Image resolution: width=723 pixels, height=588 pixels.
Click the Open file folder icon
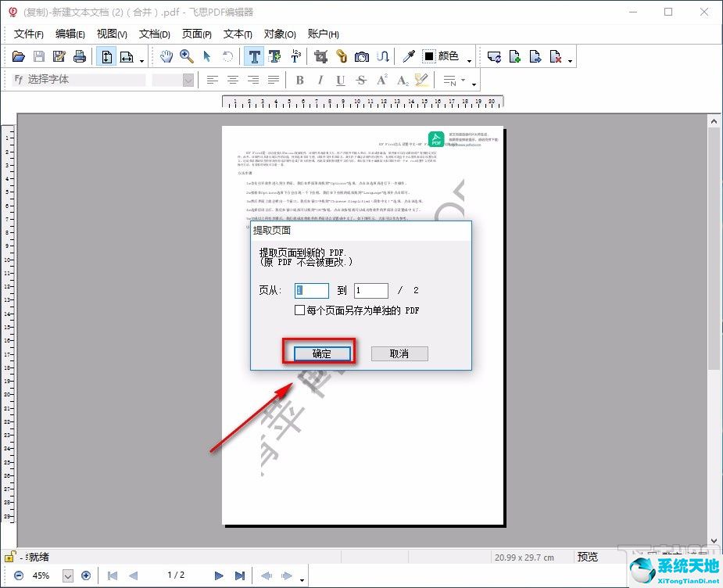pyautogui.click(x=19, y=56)
